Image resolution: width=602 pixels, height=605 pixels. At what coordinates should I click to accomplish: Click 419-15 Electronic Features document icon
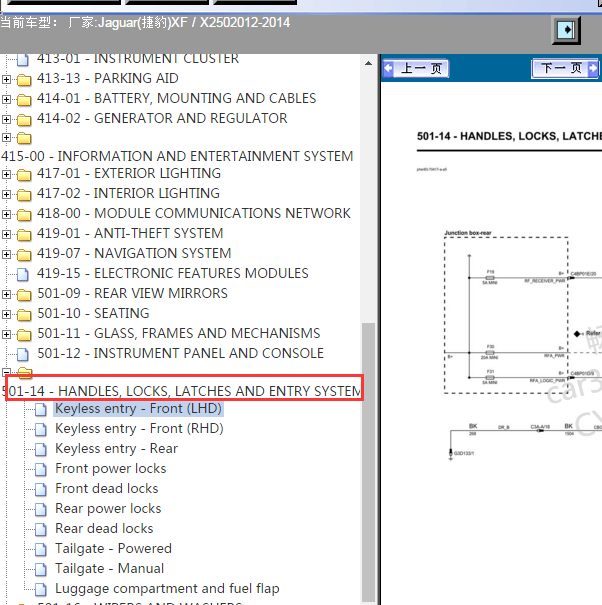point(23,274)
